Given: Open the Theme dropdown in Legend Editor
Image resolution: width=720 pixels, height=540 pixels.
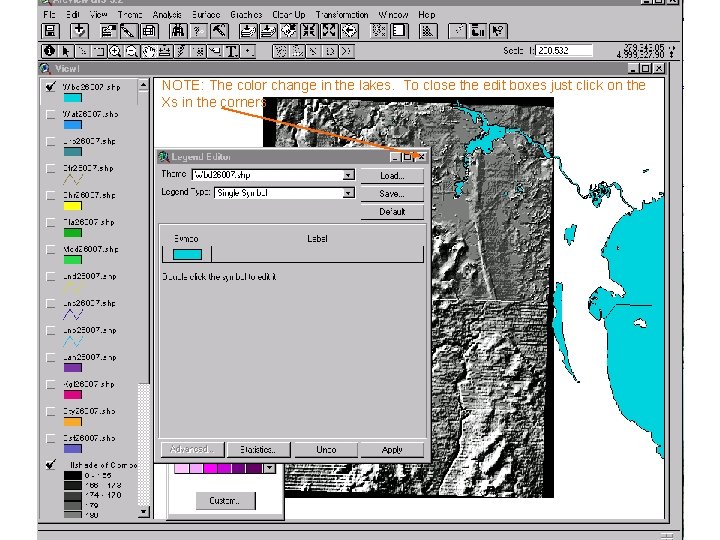Looking at the screenshot, I should point(349,175).
